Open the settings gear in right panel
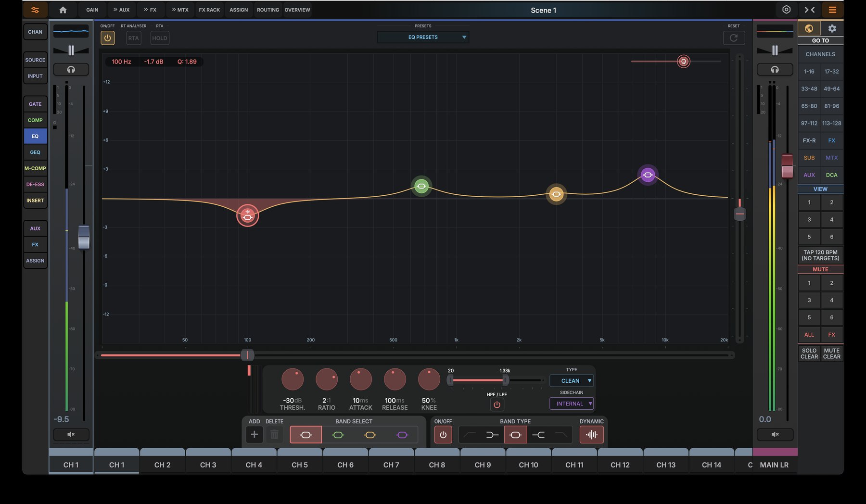866x504 pixels. click(x=832, y=28)
